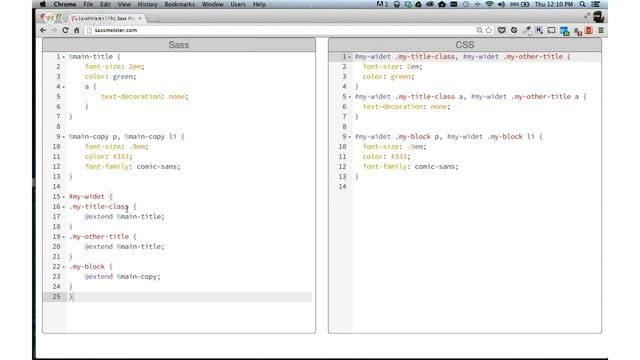Image resolution: width=640 pixels, height=360 pixels.
Task: Click the extension icon left of the red toolbar icon
Action: tap(578, 31)
